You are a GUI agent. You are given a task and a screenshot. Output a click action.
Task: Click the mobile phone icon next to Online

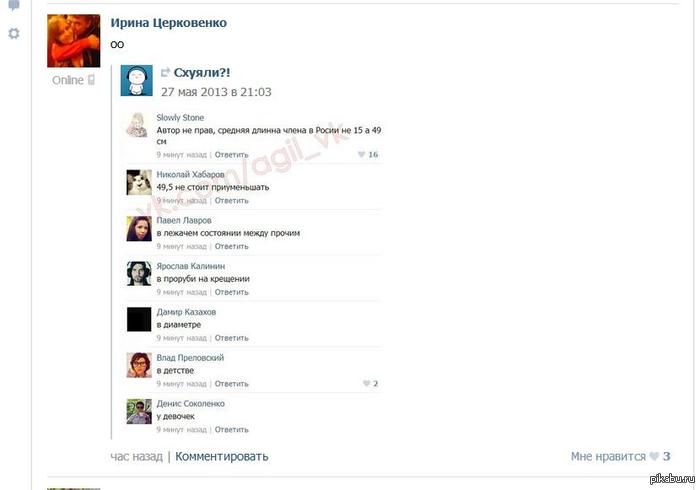91,80
